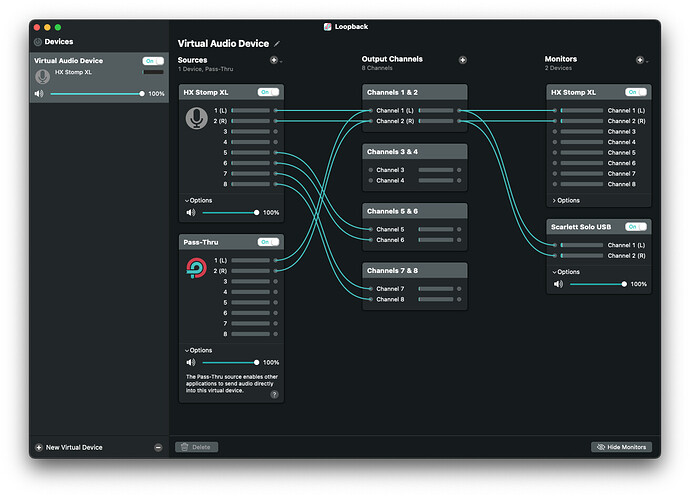Viewport: 690px width, 496px height.
Task: Collapse Options under Scarlett Solo USB
Action: (565, 272)
